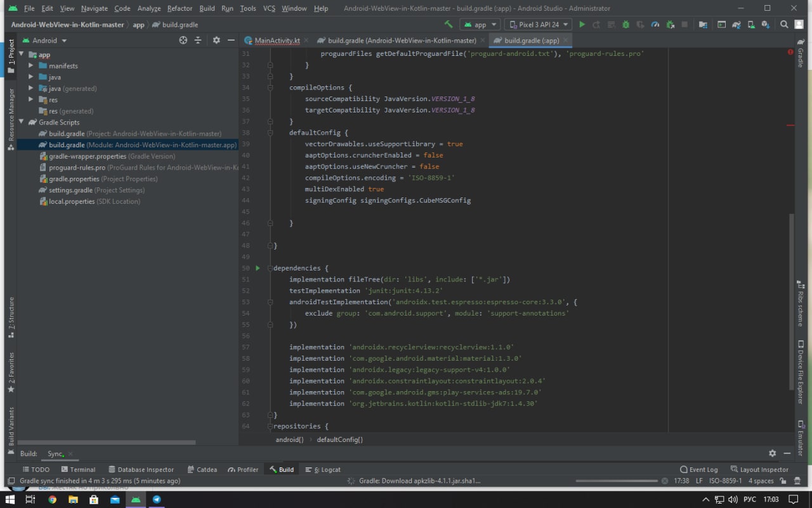Click the Search Everywhere magnifier icon
The image size is (812, 508).
(784, 25)
